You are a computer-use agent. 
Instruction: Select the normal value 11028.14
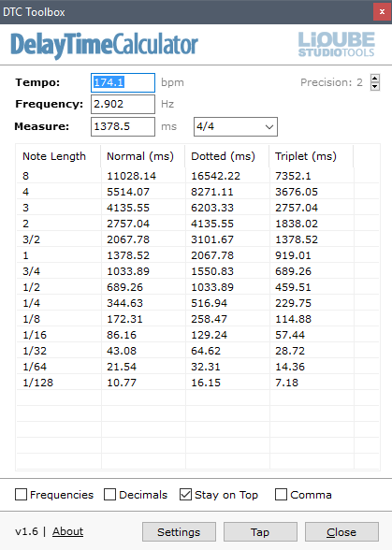click(x=132, y=176)
